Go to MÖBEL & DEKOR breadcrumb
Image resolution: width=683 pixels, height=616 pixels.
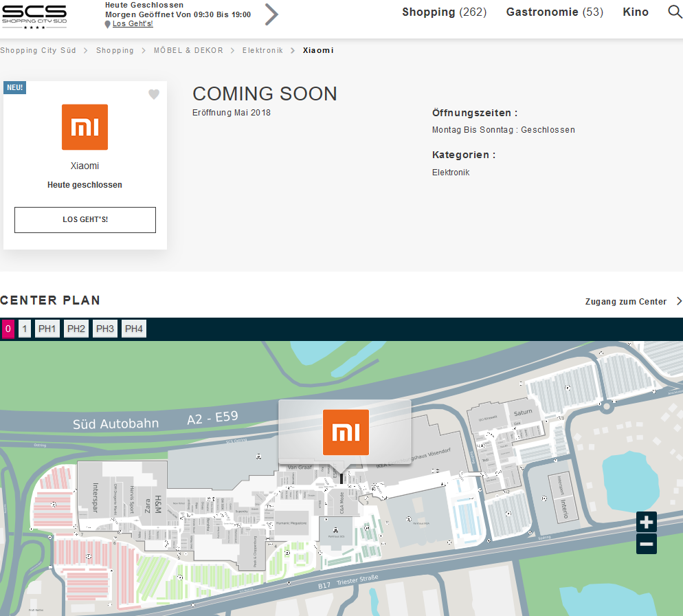click(188, 51)
